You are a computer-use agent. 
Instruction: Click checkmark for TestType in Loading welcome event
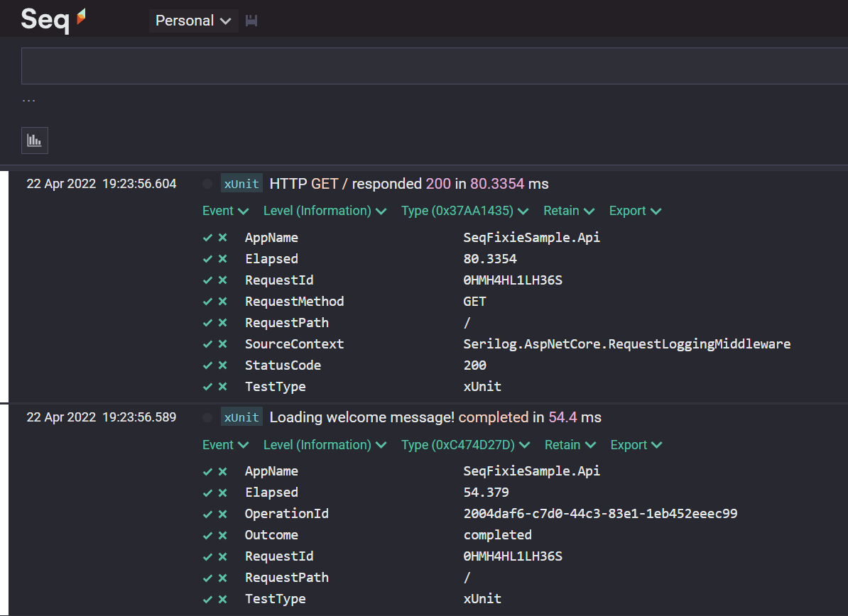pyautogui.click(x=207, y=599)
